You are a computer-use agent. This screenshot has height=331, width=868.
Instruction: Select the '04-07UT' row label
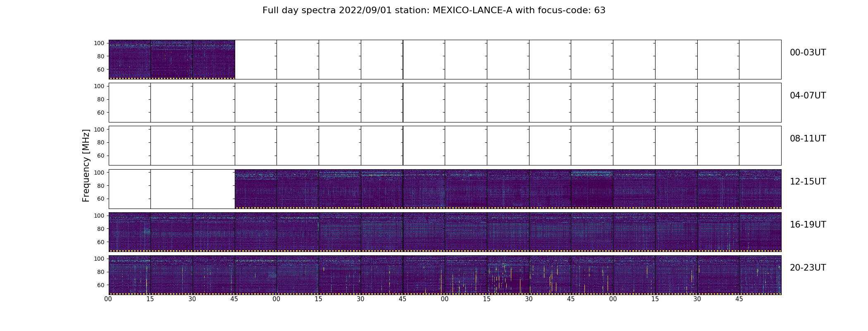pyautogui.click(x=808, y=96)
